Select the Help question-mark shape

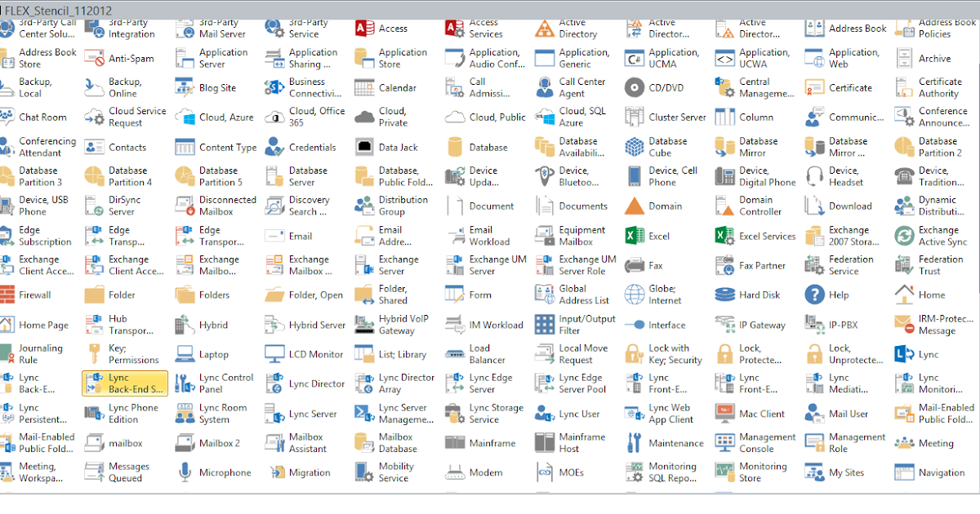pos(827,295)
